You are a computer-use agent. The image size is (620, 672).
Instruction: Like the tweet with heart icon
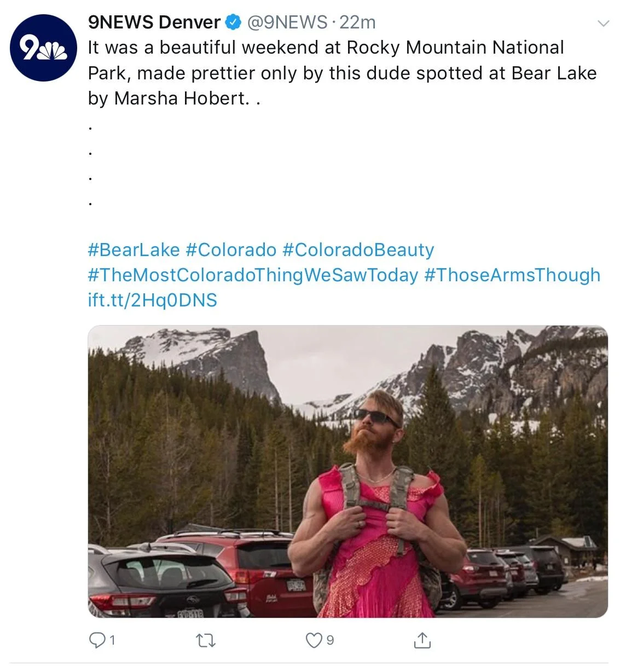tap(314, 640)
